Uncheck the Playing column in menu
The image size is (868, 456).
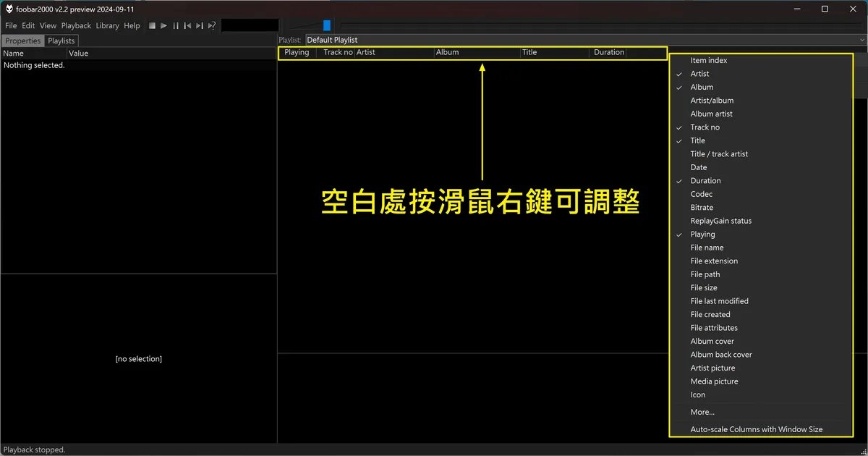pyautogui.click(x=761, y=235)
